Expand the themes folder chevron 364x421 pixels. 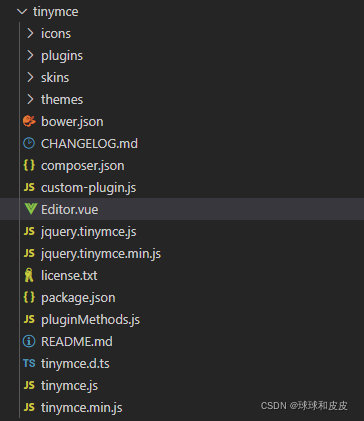coord(30,99)
